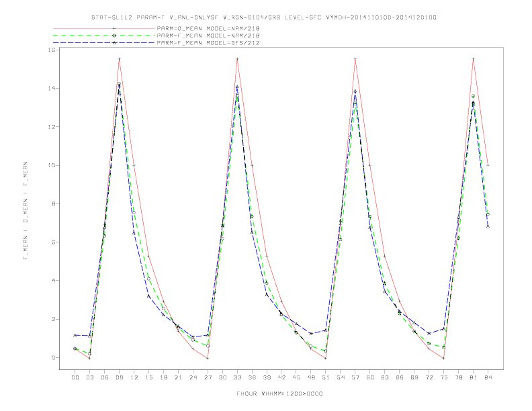Screen dimensions: 532x411
Task: Click the y-axis tick label 8
Action: (x=54, y=203)
